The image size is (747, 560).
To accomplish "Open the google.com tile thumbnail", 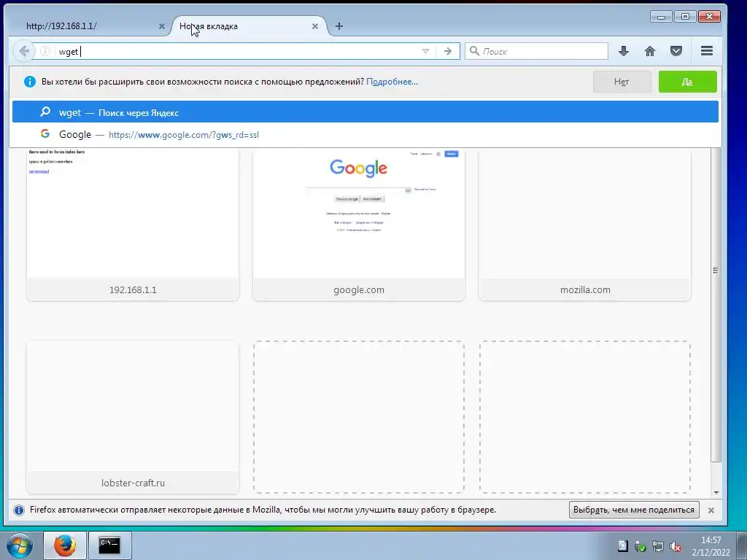I will click(358, 225).
